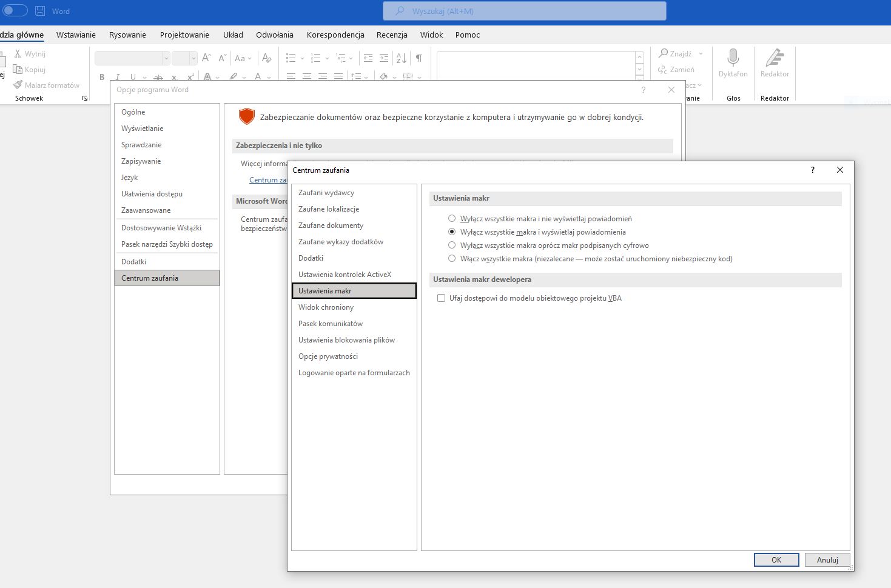Viewport: 891px width, 588px height.
Task: Click the save disk icon in title bar
Action: pyautogui.click(x=40, y=11)
